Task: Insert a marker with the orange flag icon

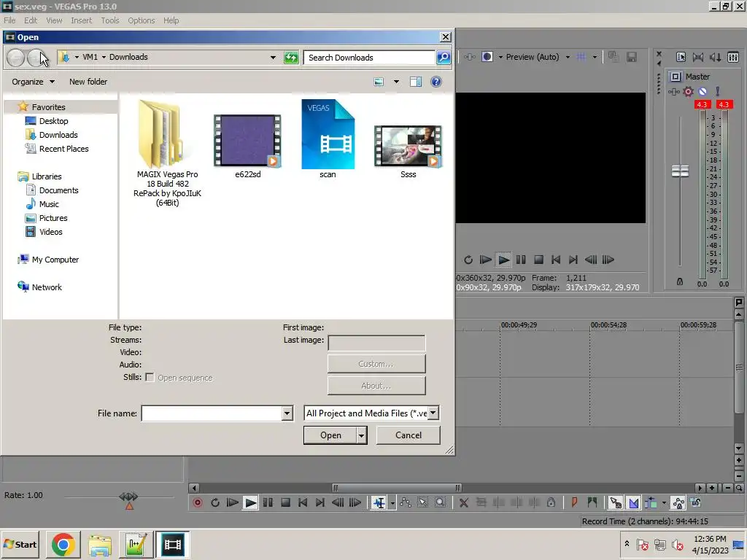Action: (x=575, y=503)
